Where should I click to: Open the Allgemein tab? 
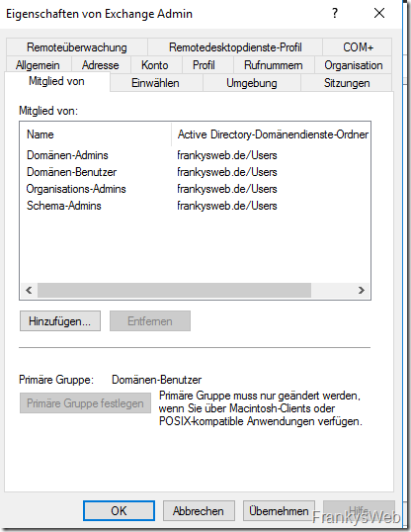38,65
